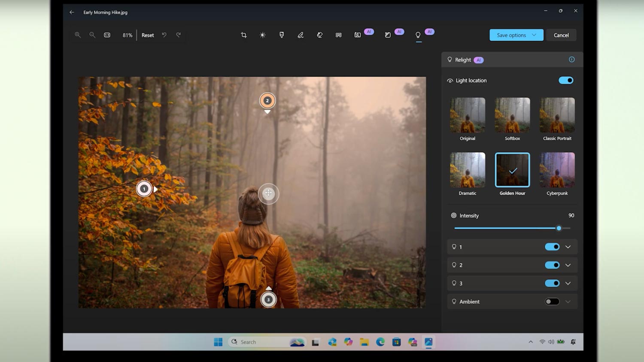Open Task View on the taskbar

[316, 342]
